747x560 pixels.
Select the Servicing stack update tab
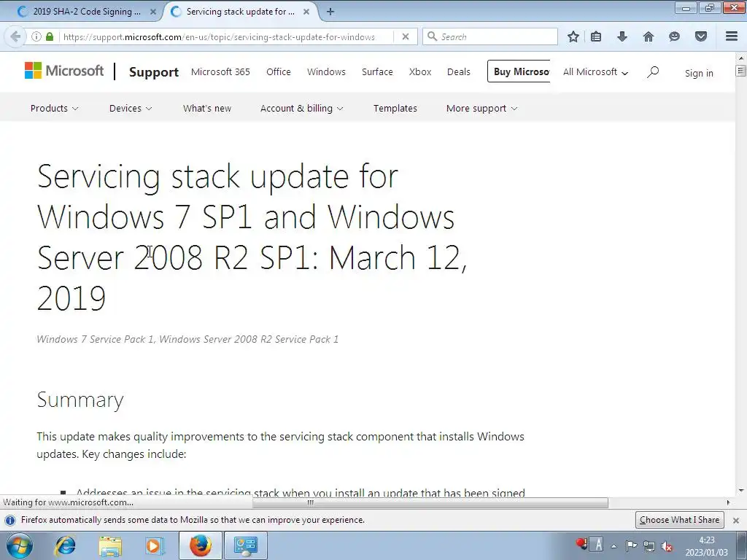[x=241, y=12]
